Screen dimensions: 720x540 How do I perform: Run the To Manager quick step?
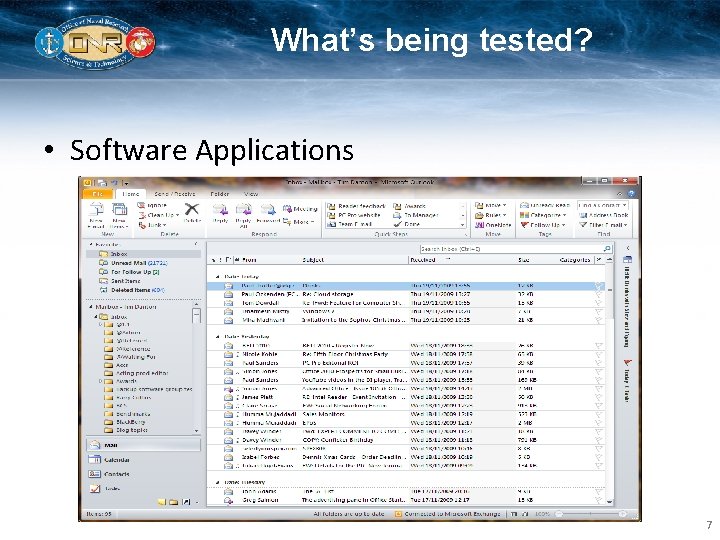click(416, 215)
